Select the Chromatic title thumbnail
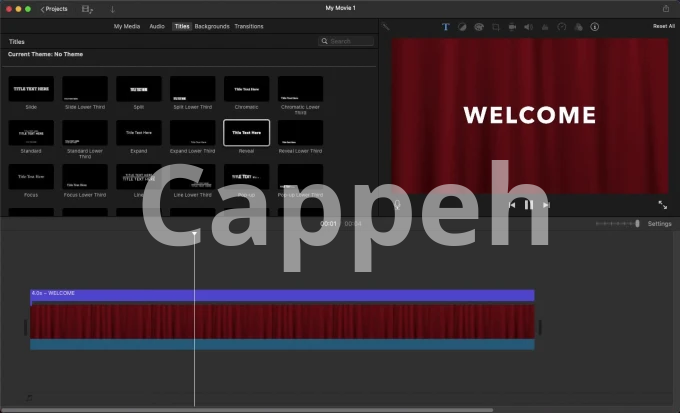 246,89
